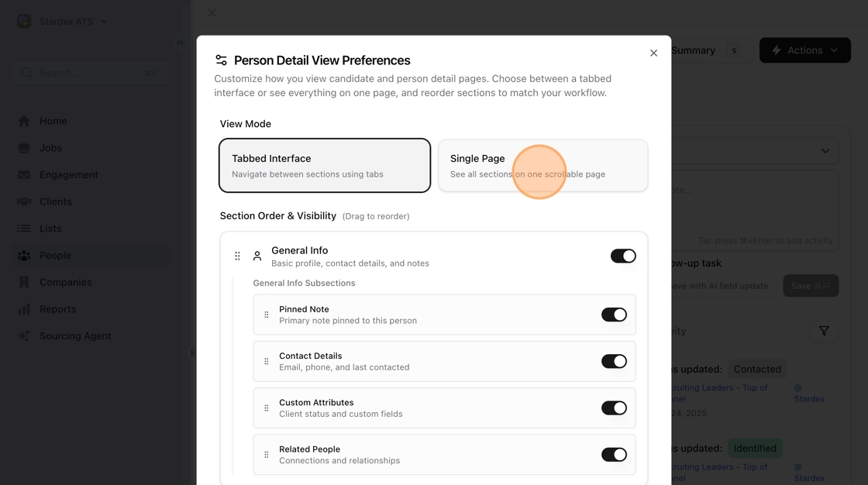Image resolution: width=868 pixels, height=485 pixels.
Task: Click the Contact Details drag handle
Action: (x=267, y=361)
